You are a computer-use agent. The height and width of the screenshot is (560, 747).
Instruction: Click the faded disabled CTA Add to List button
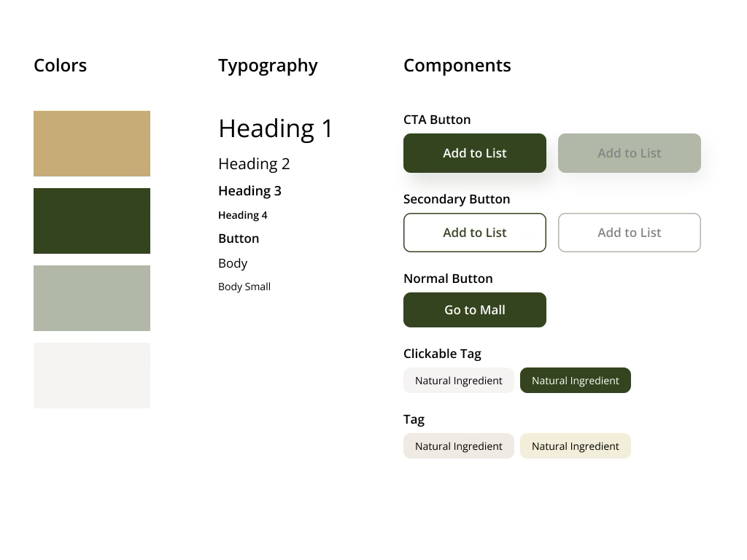point(629,153)
